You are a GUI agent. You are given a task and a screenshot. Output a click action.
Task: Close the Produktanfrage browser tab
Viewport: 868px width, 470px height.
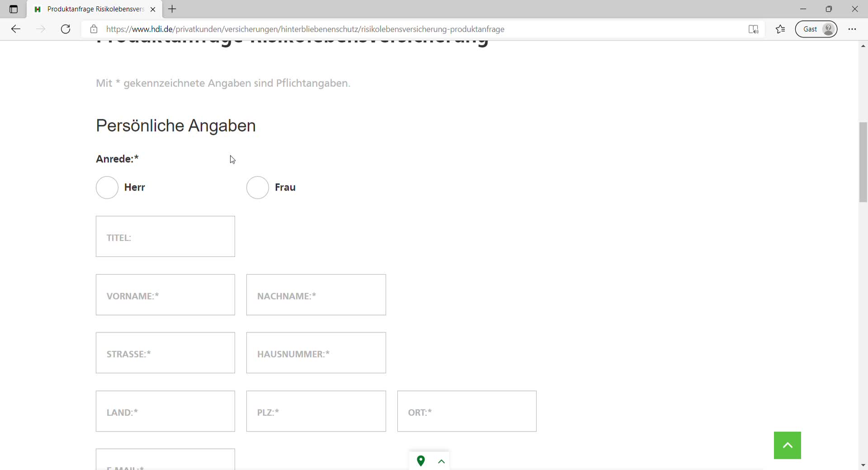(153, 9)
